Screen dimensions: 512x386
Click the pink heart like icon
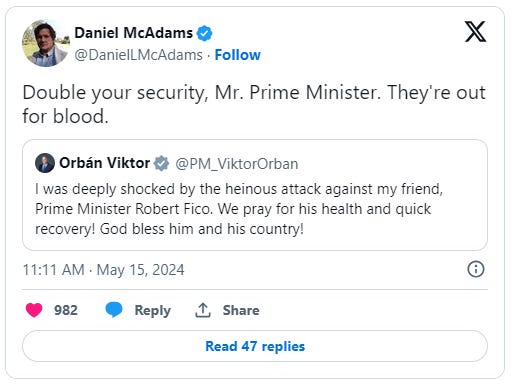(34, 310)
